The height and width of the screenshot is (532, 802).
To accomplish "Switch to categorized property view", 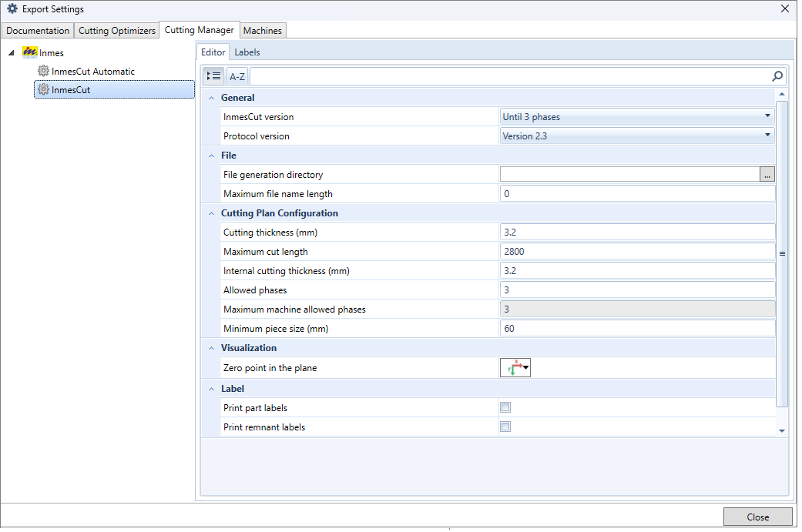I will pyautogui.click(x=213, y=76).
